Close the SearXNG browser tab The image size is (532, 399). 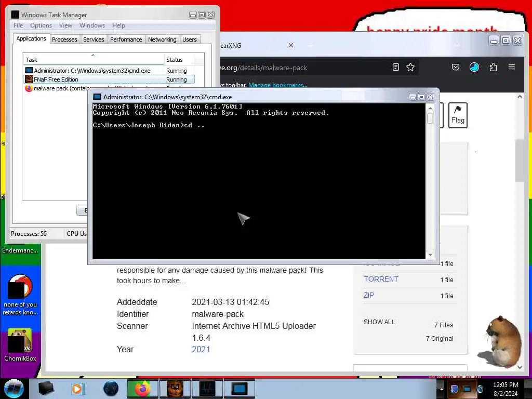291,45
